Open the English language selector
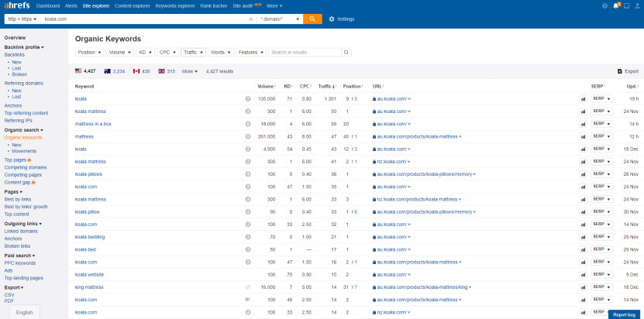Viewport: 644px width, 319px height. coord(25,313)
